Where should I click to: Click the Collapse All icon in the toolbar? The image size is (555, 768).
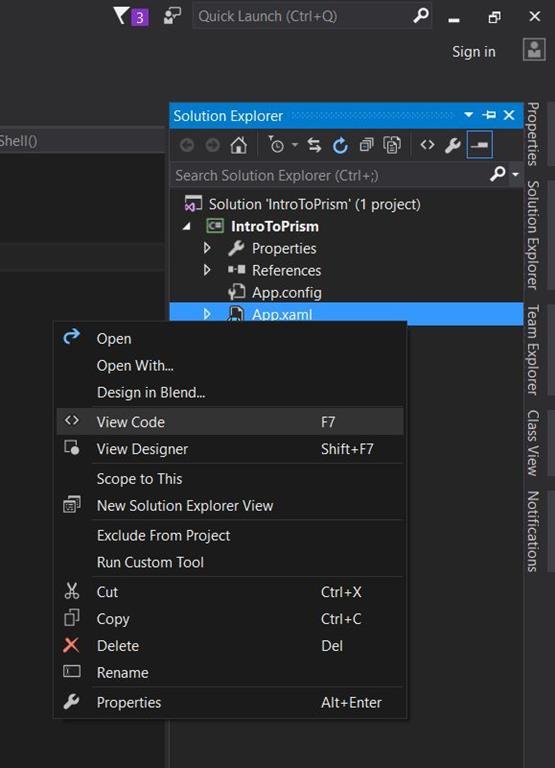[366, 145]
